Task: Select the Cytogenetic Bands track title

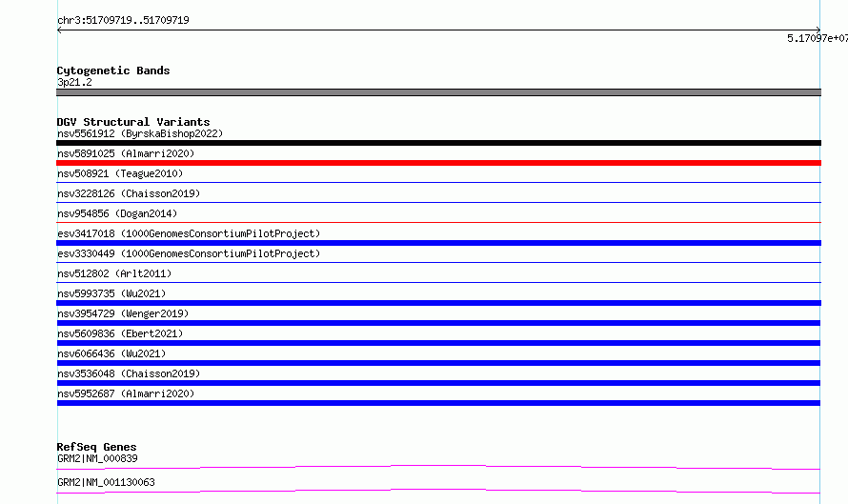Action: click(x=113, y=71)
